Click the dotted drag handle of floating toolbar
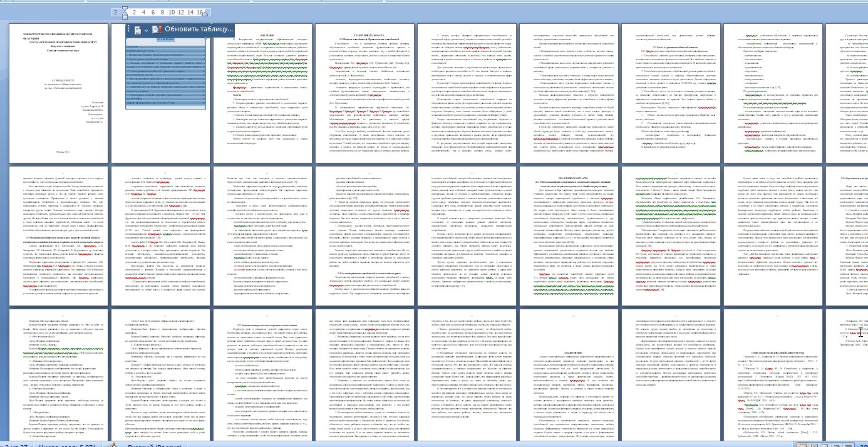This screenshot has height=447, width=868. (128, 29)
